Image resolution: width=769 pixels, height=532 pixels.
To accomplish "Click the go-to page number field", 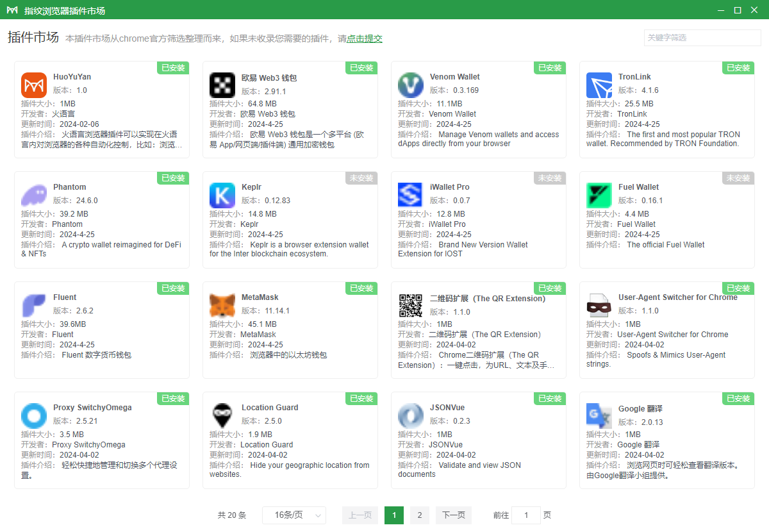I will 526,515.
